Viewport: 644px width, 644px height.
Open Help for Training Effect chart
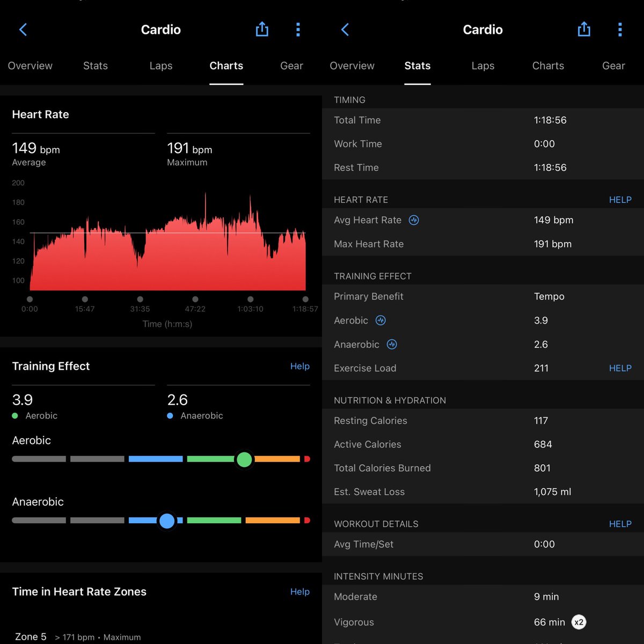tap(300, 366)
